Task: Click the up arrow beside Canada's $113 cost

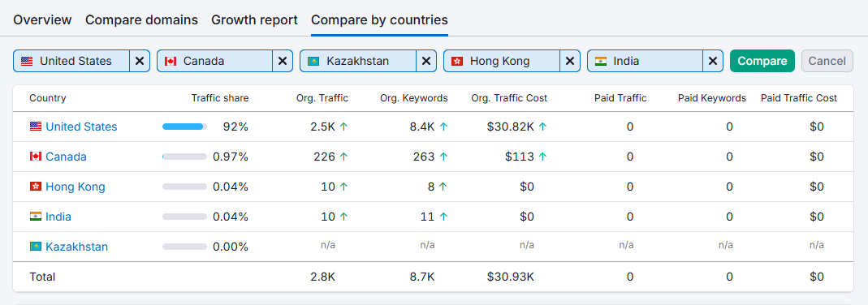Action: pyautogui.click(x=542, y=157)
